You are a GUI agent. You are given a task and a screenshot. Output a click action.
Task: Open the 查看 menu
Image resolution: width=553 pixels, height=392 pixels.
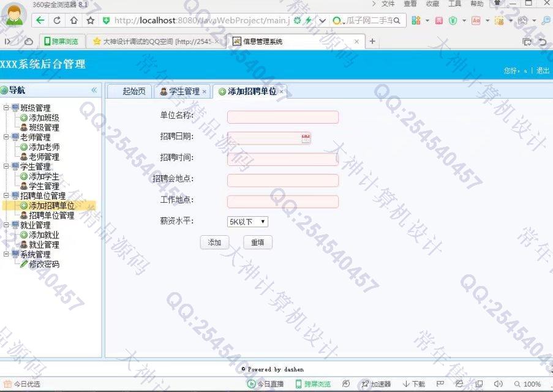[410, 4]
